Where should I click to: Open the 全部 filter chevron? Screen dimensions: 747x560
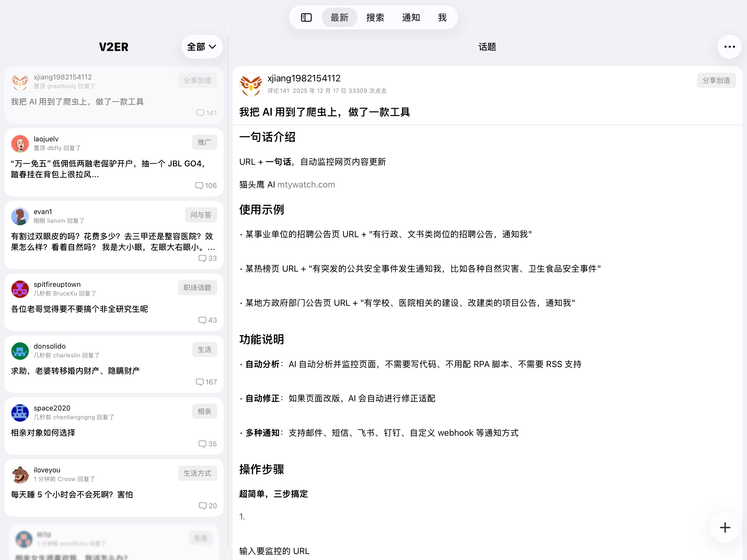[x=212, y=47]
